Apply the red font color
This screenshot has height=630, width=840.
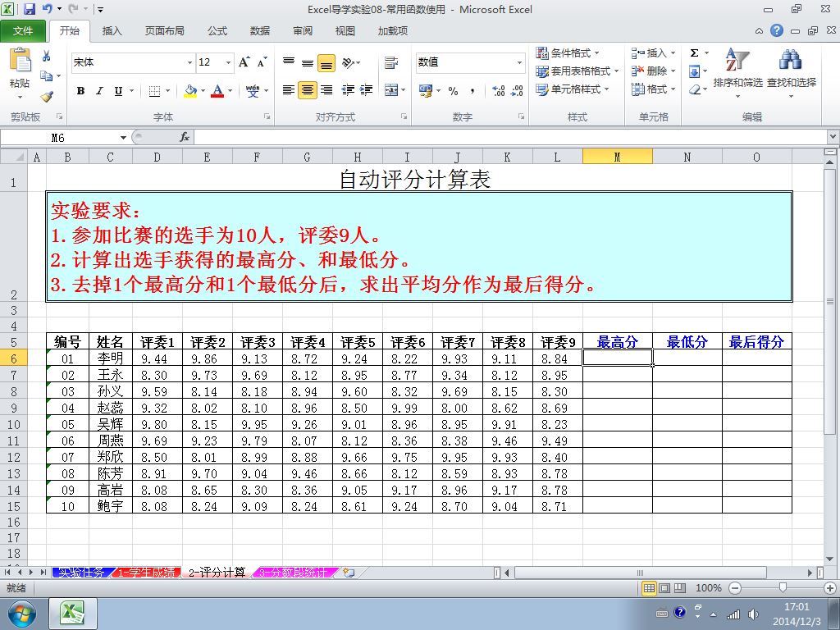point(217,90)
